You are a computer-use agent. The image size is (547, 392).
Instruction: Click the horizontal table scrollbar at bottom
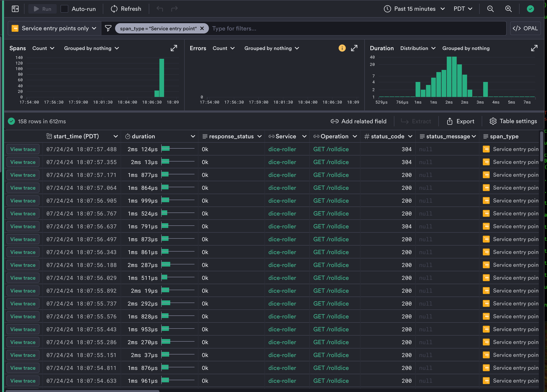tap(82, 391)
